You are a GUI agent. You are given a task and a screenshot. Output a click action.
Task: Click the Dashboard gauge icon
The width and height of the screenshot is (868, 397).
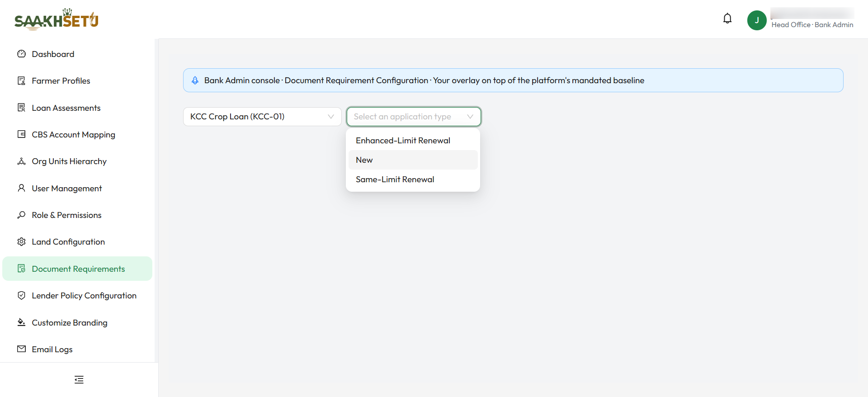pyautogui.click(x=21, y=54)
